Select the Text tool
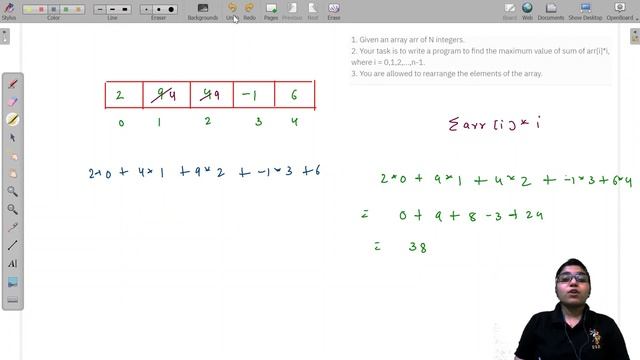This screenshot has width=640, height=360. pyautogui.click(x=13, y=264)
